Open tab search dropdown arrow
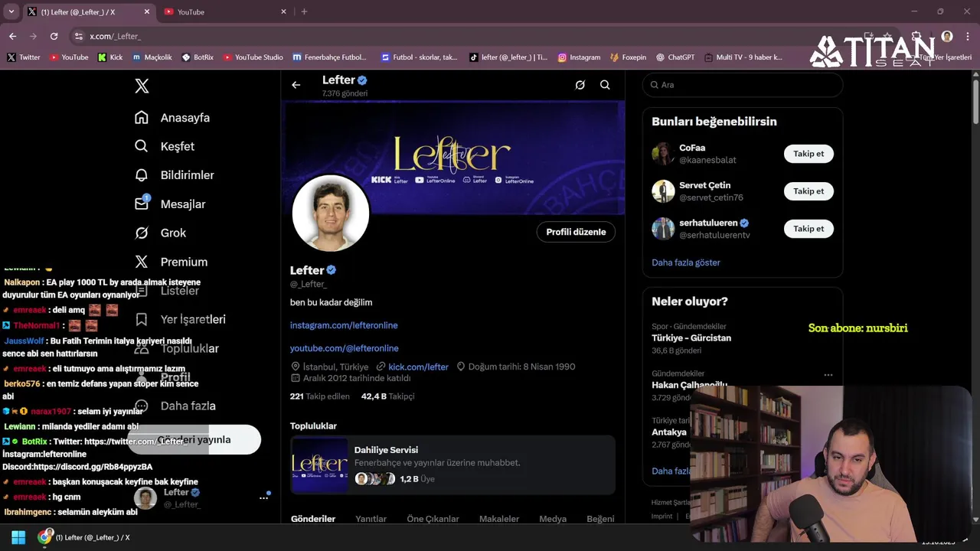980x551 pixels. [11, 11]
